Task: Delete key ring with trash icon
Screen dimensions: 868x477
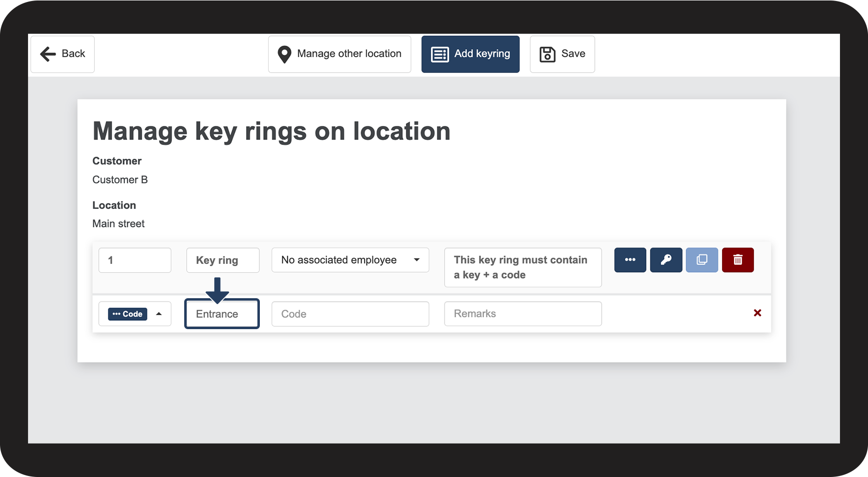Action: coord(737,260)
